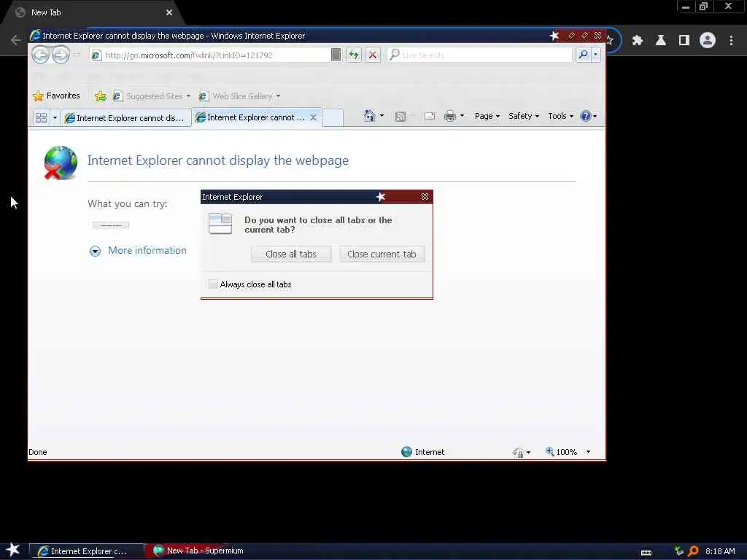Viewport: 747px width, 560px height.
Task: Click the Internet zone status indicator
Action: 423,452
